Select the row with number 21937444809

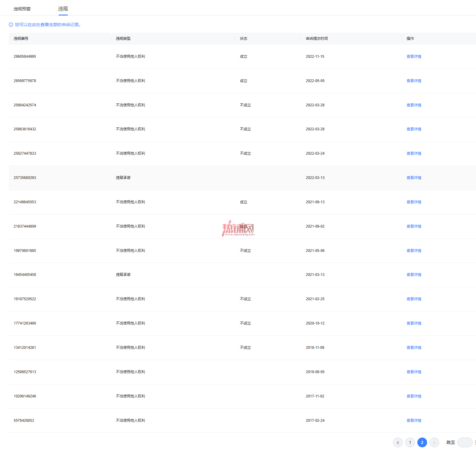tap(242, 226)
